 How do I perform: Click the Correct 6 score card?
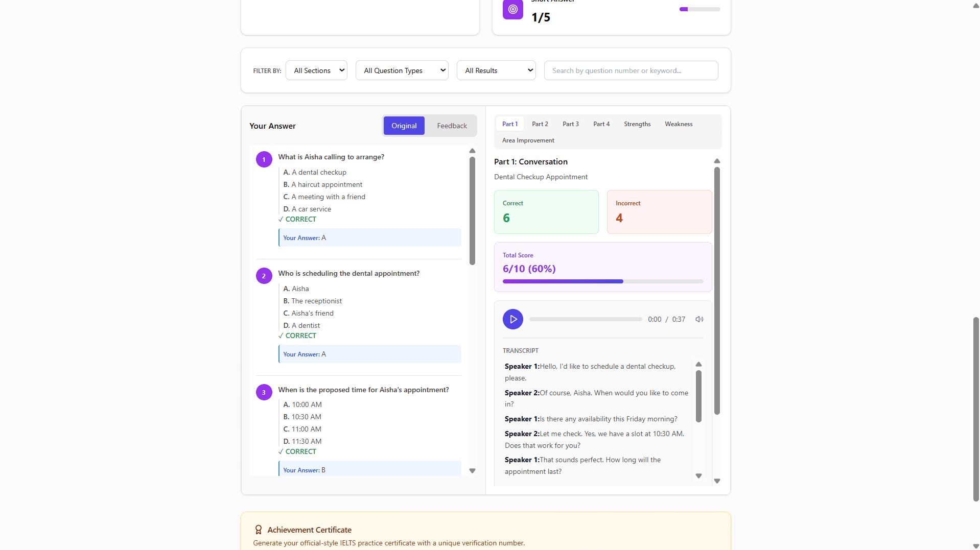click(x=546, y=212)
